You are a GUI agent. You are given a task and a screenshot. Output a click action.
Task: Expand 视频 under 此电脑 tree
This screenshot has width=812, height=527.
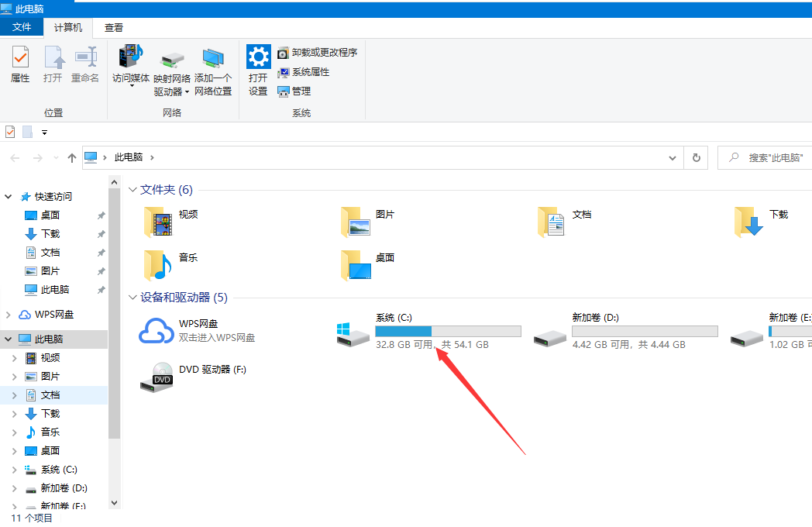point(15,358)
